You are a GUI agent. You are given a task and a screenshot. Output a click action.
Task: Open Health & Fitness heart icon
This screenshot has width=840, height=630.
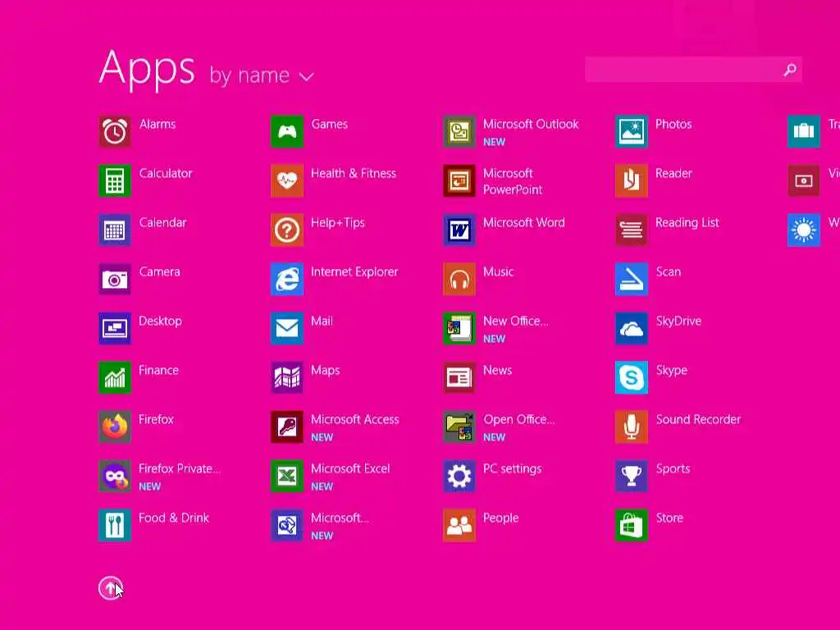287,180
